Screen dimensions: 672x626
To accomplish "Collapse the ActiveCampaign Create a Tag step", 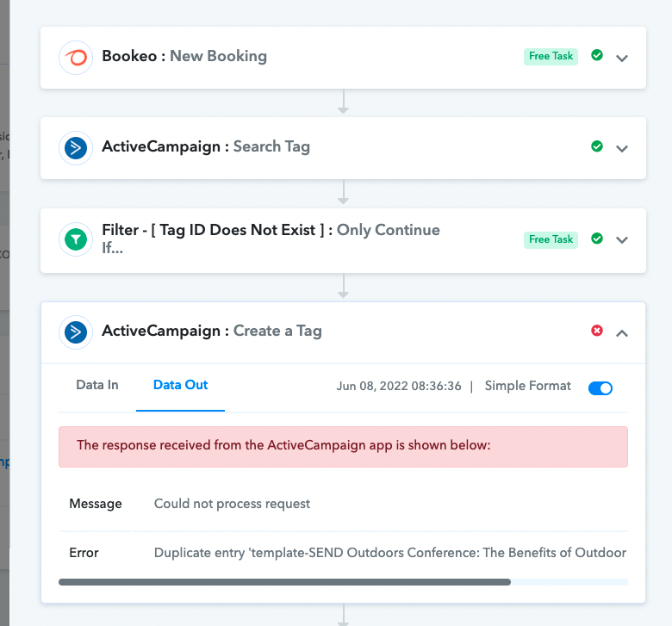I will click(622, 333).
